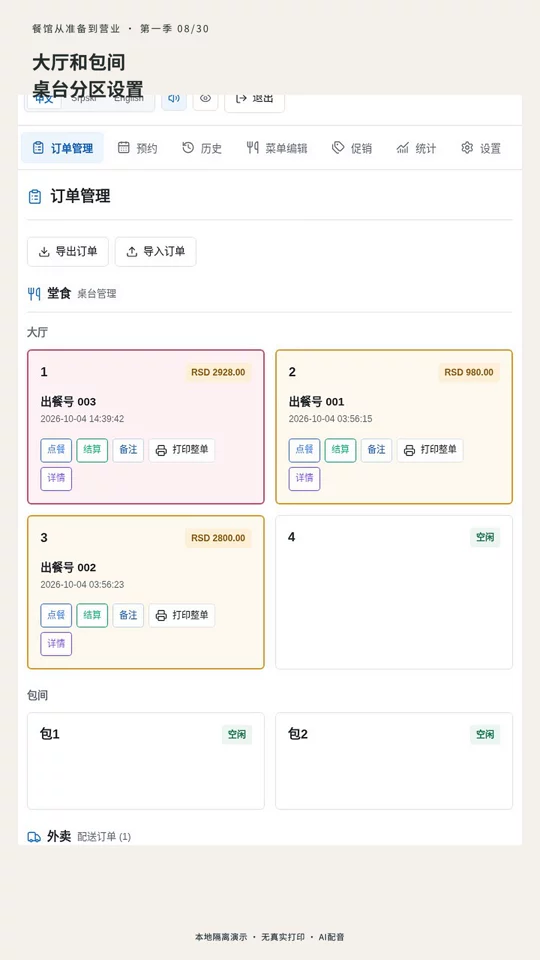Click the timestamp 2026-10-04 03:56:15

pyautogui.click(x=331, y=419)
